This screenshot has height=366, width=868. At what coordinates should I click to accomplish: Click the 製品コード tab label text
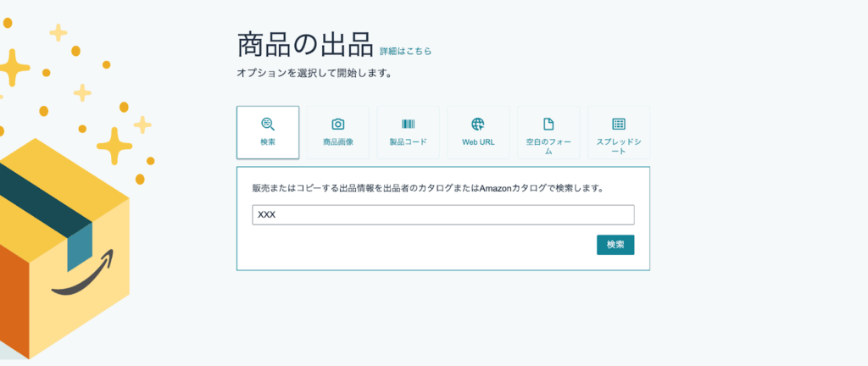coord(408,142)
